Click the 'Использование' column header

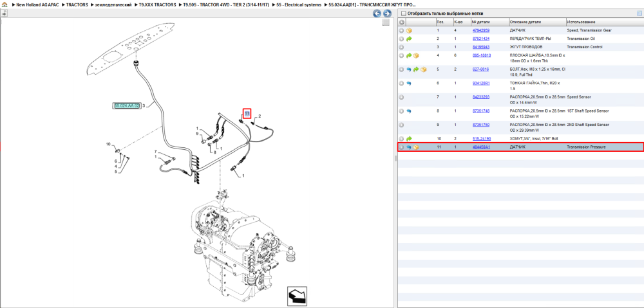[604, 22]
